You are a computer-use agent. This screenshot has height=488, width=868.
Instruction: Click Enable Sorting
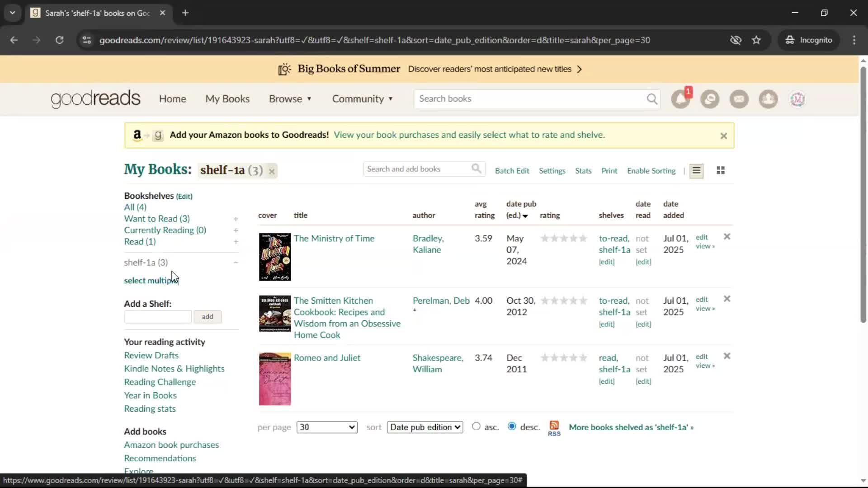pyautogui.click(x=651, y=171)
